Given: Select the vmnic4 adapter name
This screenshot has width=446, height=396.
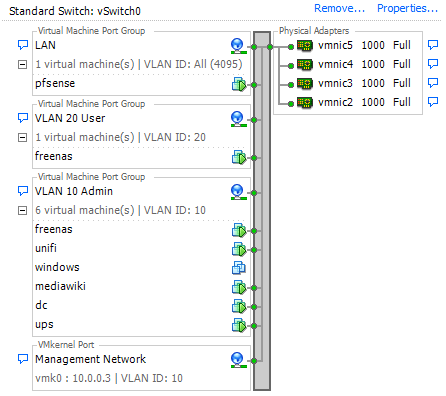Looking at the screenshot, I should click(x=335, y=64).
